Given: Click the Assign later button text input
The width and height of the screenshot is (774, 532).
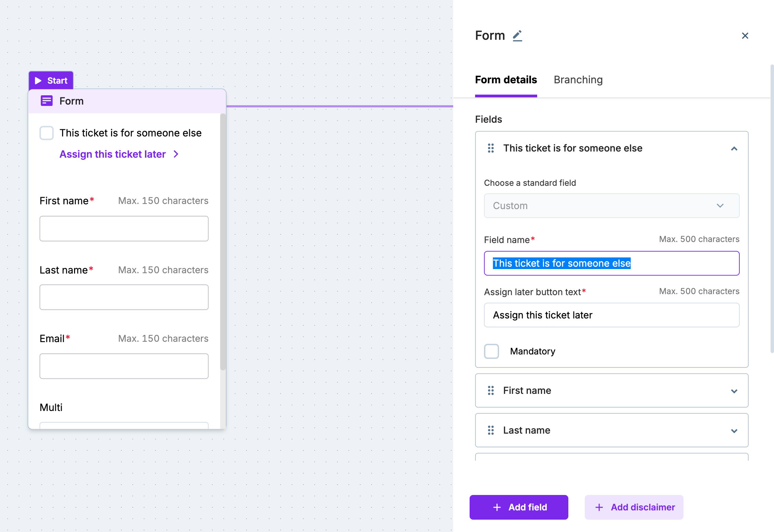Looking at the screenshot, I should pyautogui.click(x=612, y=315).
